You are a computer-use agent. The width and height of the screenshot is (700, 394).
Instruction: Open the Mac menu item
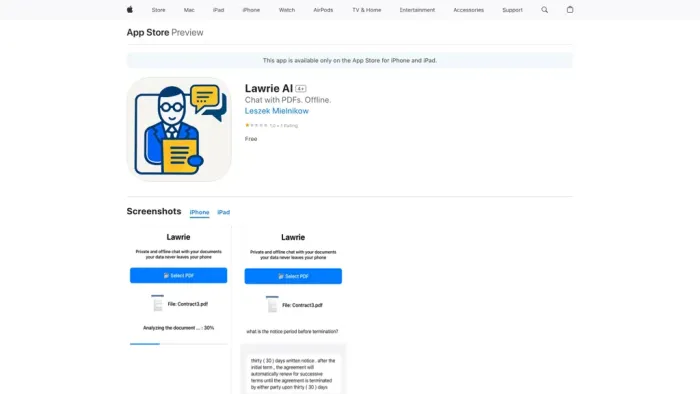(189, 10)
